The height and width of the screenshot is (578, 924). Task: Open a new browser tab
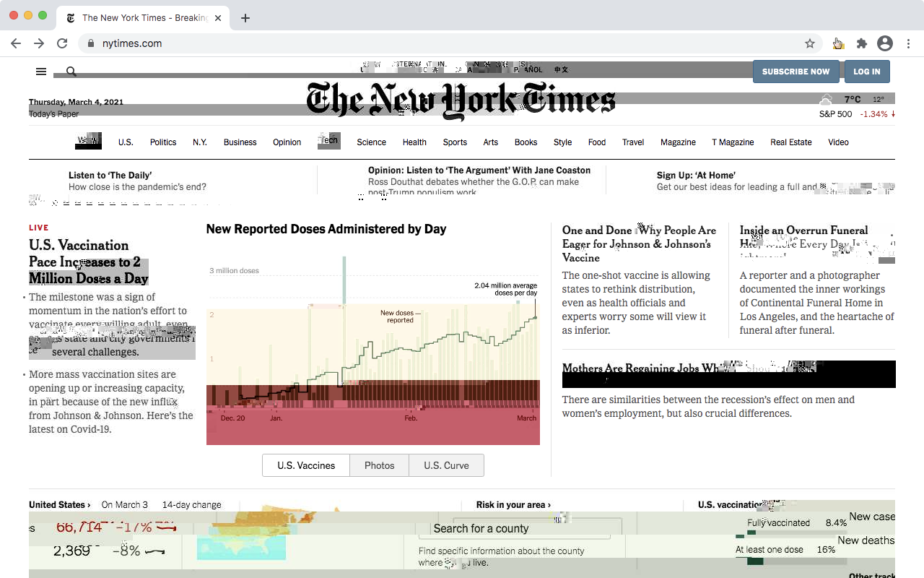click(245, 18)
